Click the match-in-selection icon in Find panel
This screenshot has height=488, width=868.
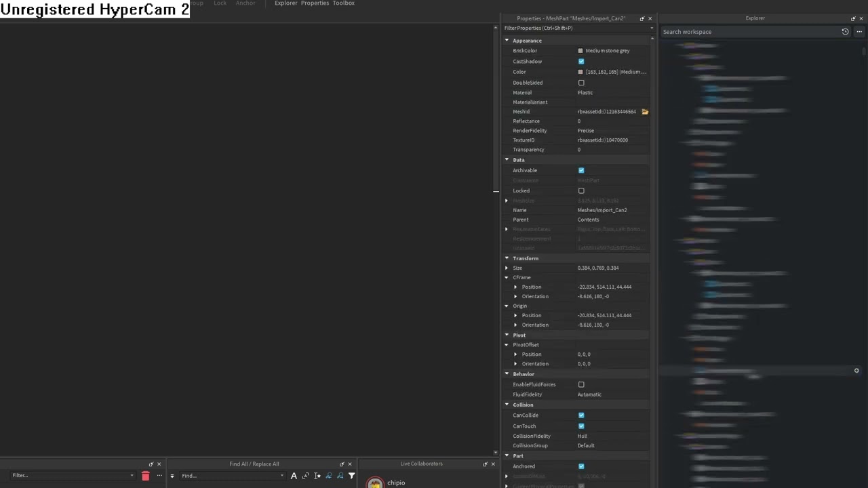[x=317, y=475]
